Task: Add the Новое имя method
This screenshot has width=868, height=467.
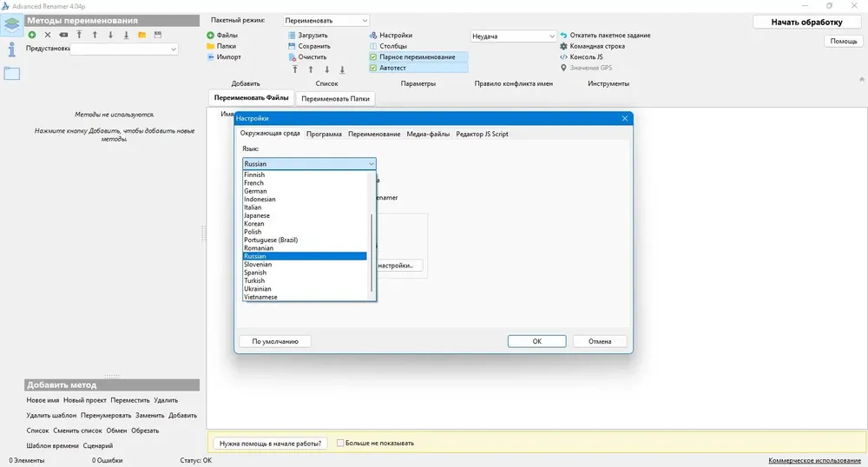Action: tap(43, 400)
